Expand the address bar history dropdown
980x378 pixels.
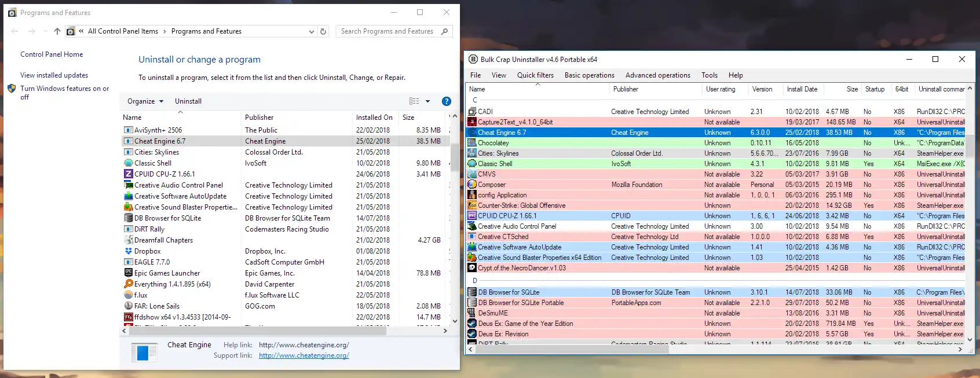(x=312, y=31)
